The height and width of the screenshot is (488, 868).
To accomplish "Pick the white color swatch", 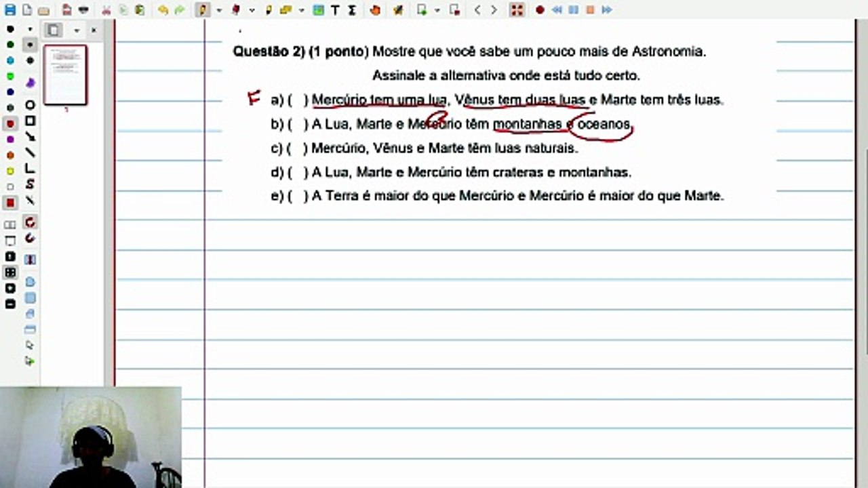I will coord(10,186).
